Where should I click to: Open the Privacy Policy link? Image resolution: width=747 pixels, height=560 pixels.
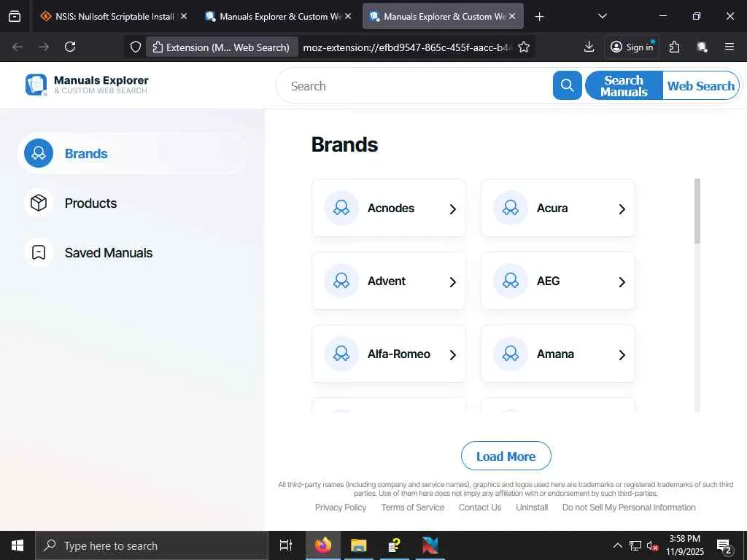[341, 507]
